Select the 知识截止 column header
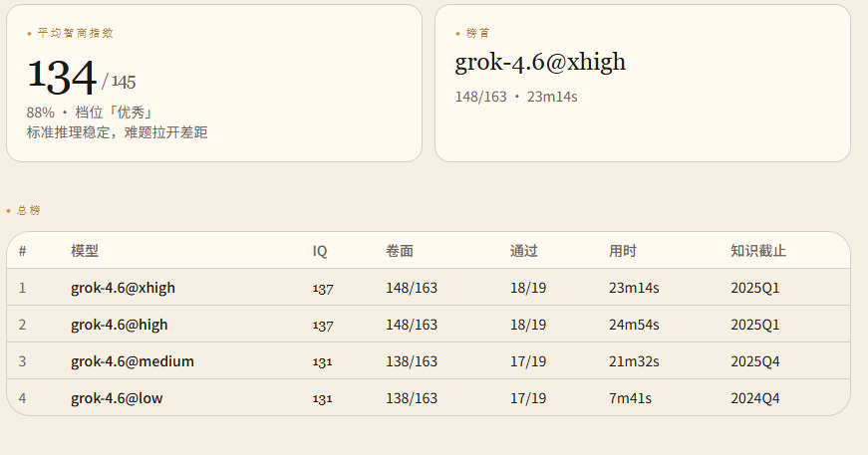The image size is (868, 455). tap(758, 251)
